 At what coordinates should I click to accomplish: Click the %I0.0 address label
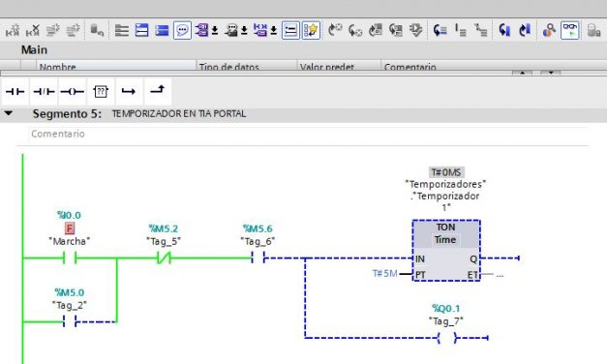click(x=69, y=215)
